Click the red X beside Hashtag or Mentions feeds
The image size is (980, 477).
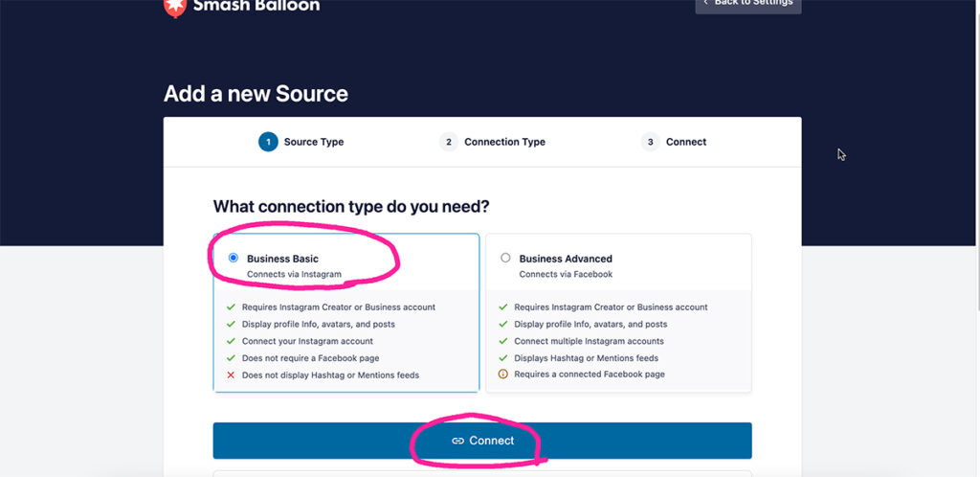click(231, 375)
